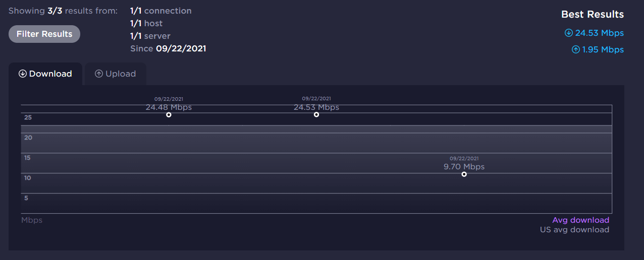Viewport: 644px width, 260px height.
Task: Click the Best Results heading
Action: pos(593,15)
